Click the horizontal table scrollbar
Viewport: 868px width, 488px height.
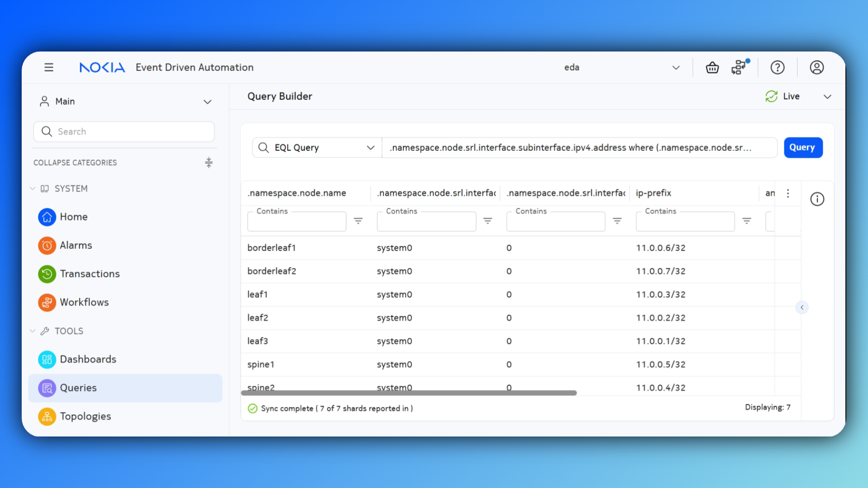(x=409, y=393)
